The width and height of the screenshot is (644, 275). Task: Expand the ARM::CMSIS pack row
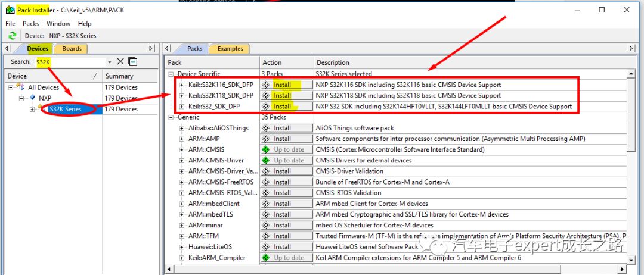pos(181,149)
